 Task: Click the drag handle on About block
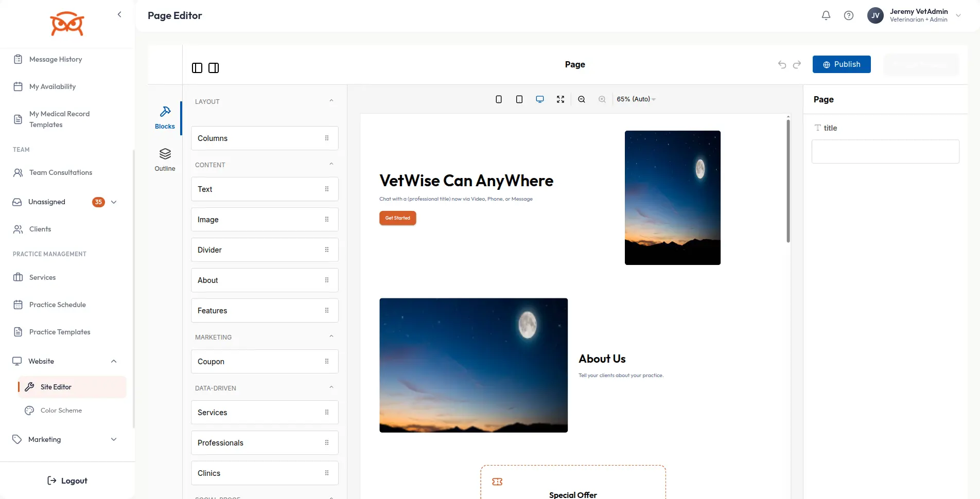(327, 280)
